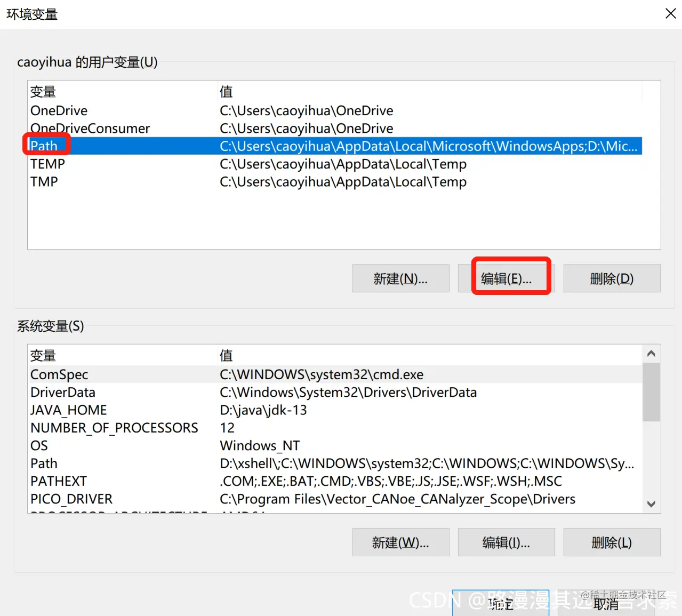Select the system Path variable starting D:\xshell
682x616 pixels.
pos(335,463)
